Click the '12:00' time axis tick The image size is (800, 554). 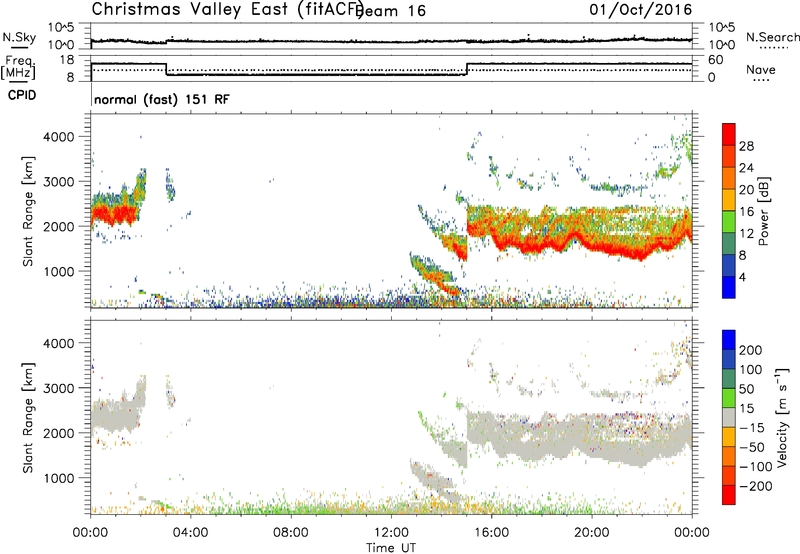coord(391,533)
